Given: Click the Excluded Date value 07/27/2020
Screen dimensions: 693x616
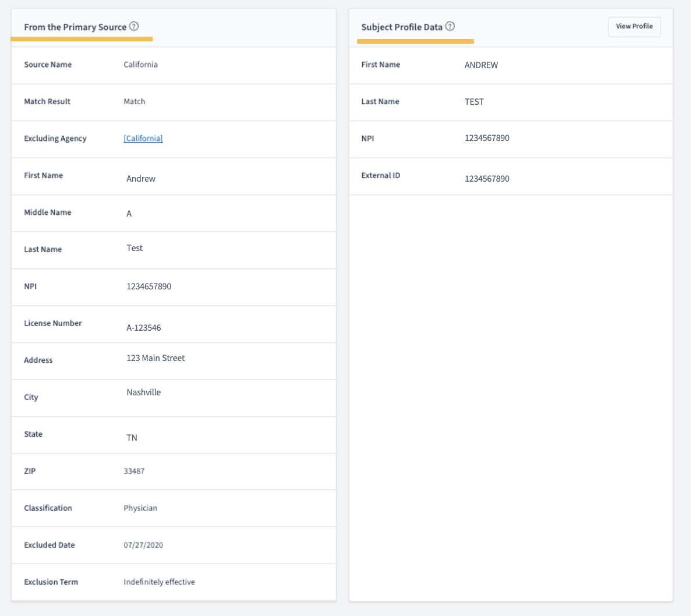Looking at the screenshot, I should [143, 545].
